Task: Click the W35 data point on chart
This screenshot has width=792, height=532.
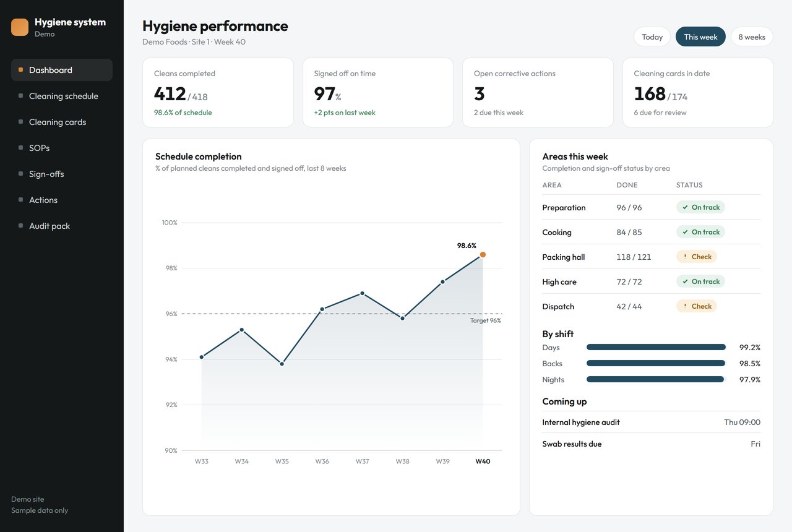Action: pos(282,364)
